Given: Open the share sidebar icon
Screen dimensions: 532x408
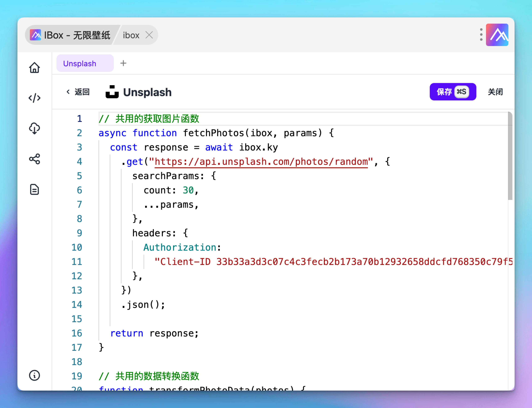Looking at the screenshot, I should coord(34,159).
